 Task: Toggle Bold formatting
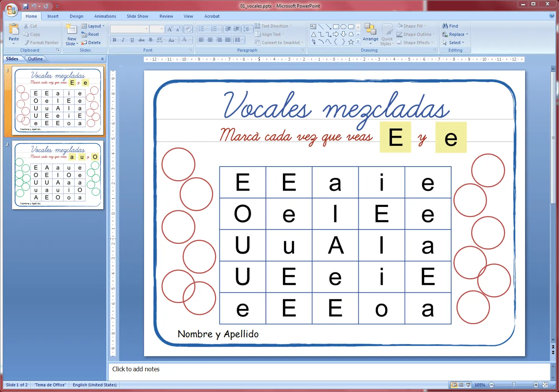pos(114,40)
